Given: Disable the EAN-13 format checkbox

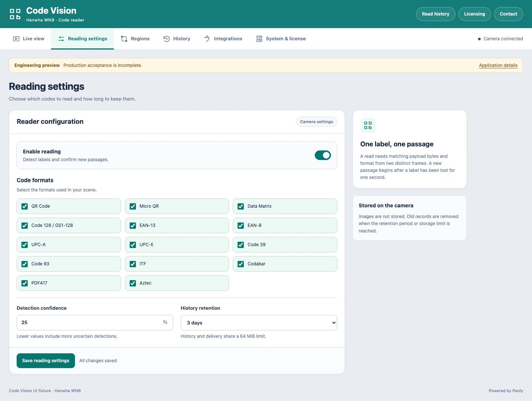Looking at the screenshot, I should pos(133,225).
